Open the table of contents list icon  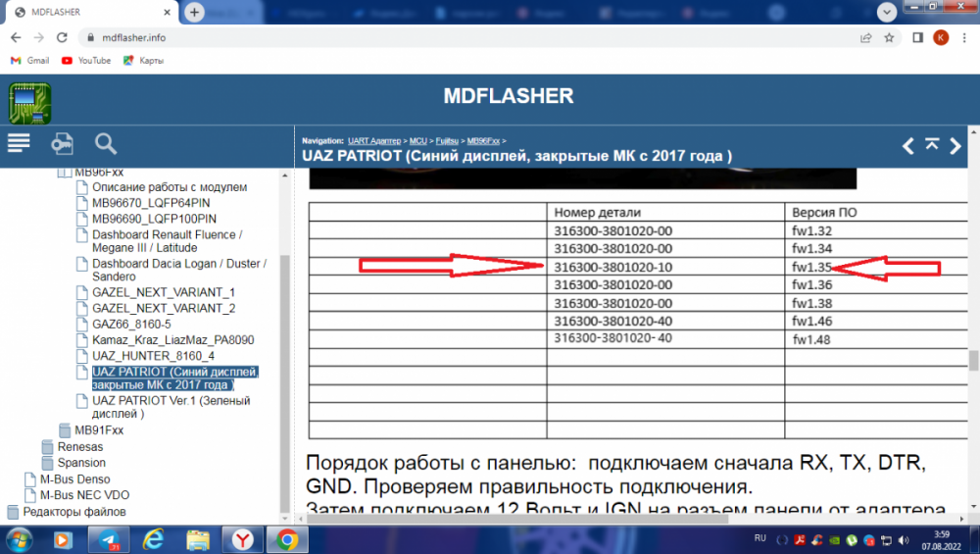pyautogui.click(x=19, y=143)
